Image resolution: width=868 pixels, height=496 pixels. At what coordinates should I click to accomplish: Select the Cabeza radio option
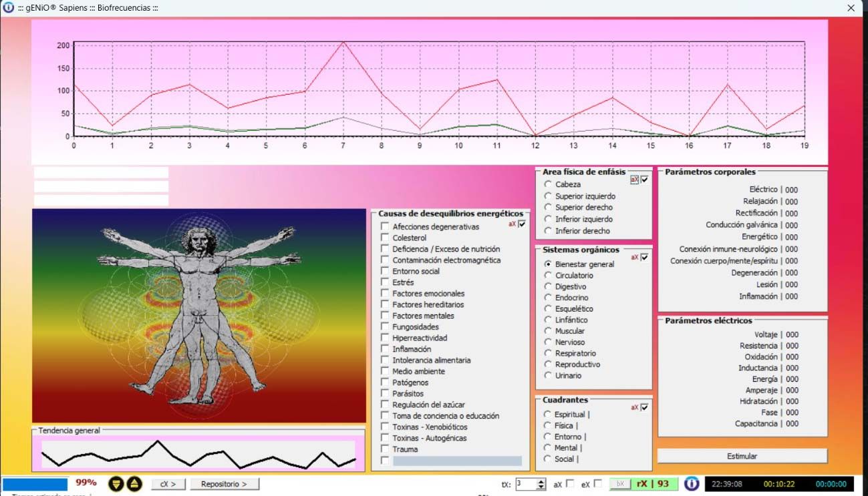548,184
